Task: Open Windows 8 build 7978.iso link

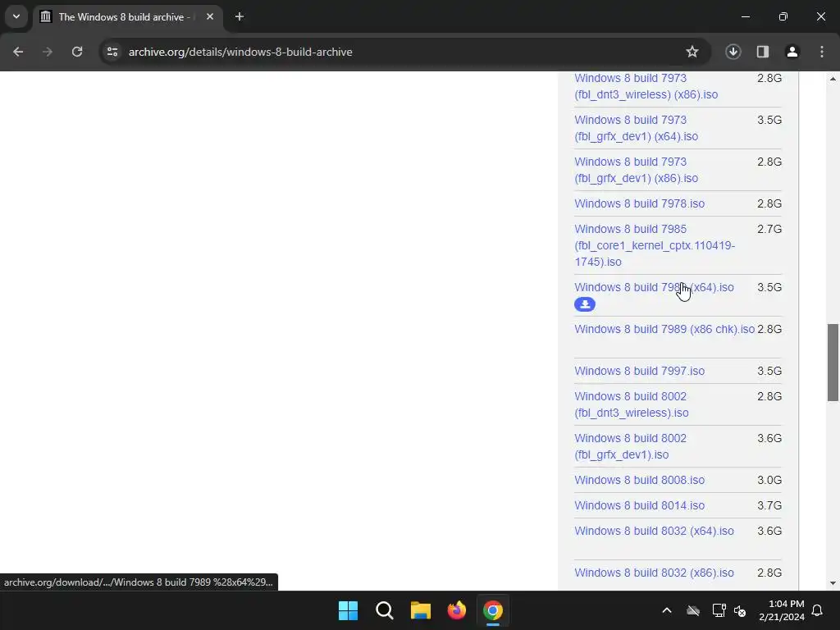Action: (x=639, y=203)
